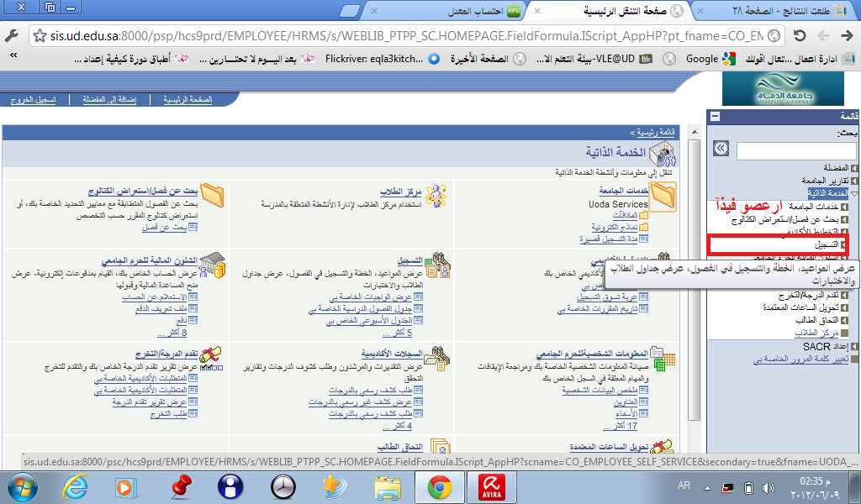Open the مركز الطلاب atom icon
Viewport: 861px width, 504px height.
[x=436, y=196]
